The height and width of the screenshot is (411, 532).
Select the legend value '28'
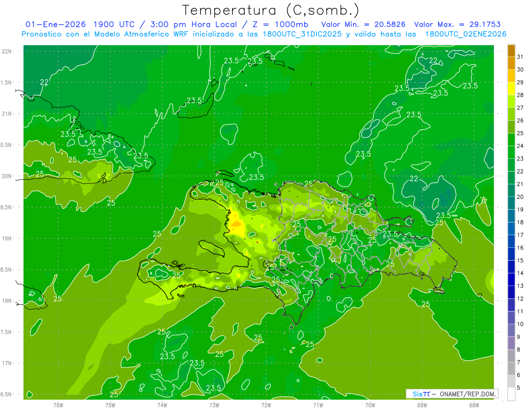pyautogui.click(x=520, y=95)
